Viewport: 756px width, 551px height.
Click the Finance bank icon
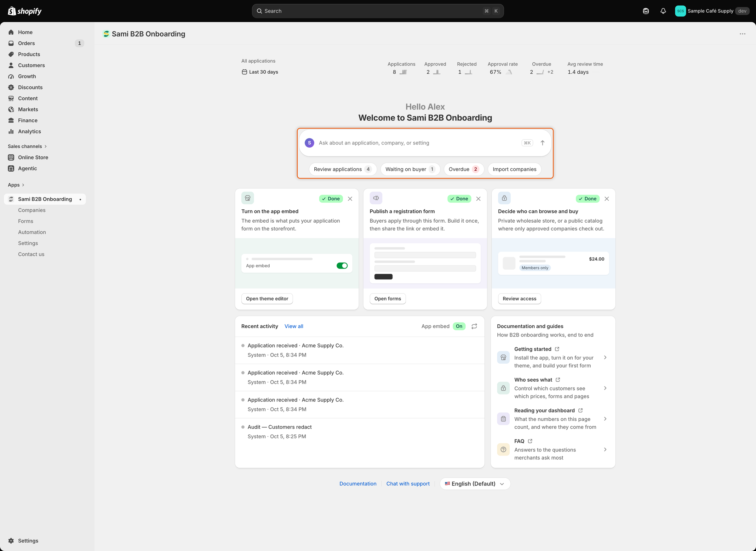tap(11, 120)
